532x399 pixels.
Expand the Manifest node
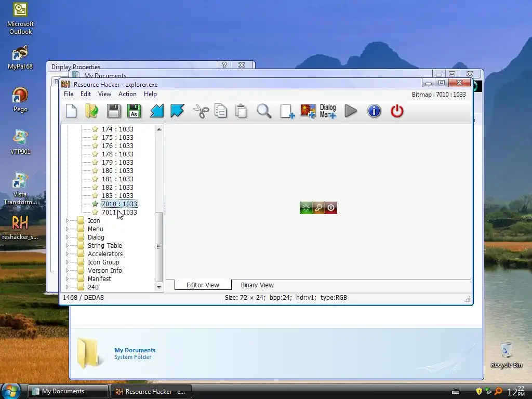click(x=67, y=279)
